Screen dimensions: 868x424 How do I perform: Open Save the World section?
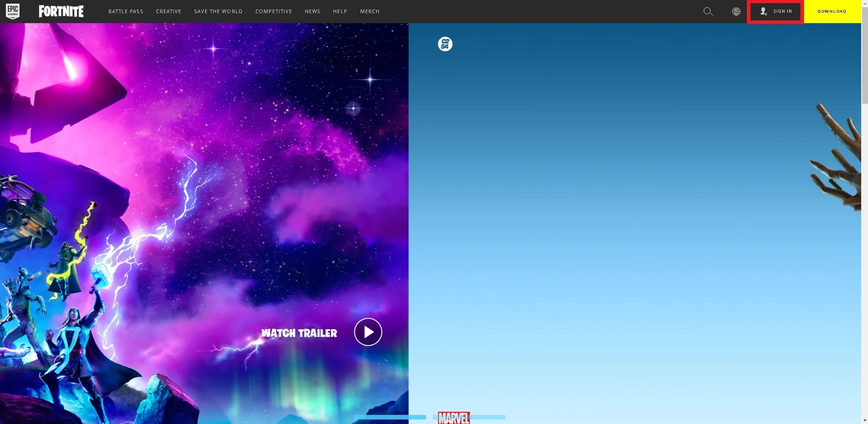218,11
